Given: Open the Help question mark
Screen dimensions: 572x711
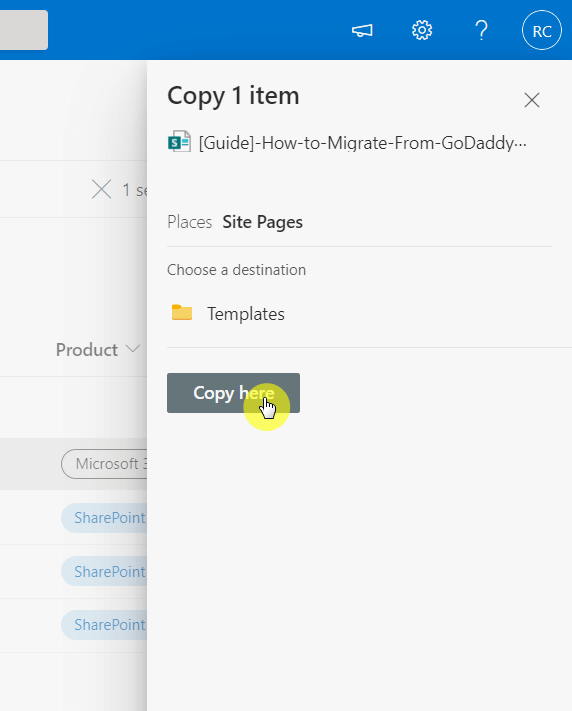Looking at the screenshot, I should click(481, 30).
